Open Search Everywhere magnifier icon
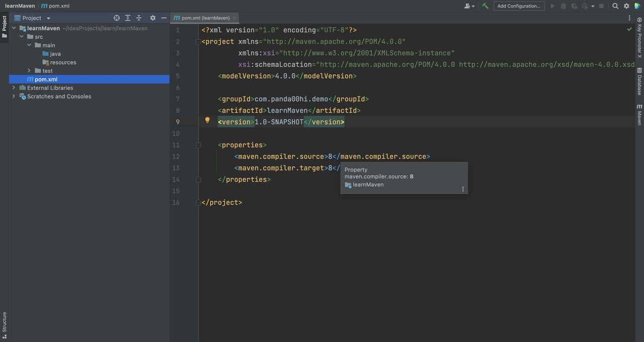The width and height of the screenshot is (644, 342). click(x=615, y=6)
